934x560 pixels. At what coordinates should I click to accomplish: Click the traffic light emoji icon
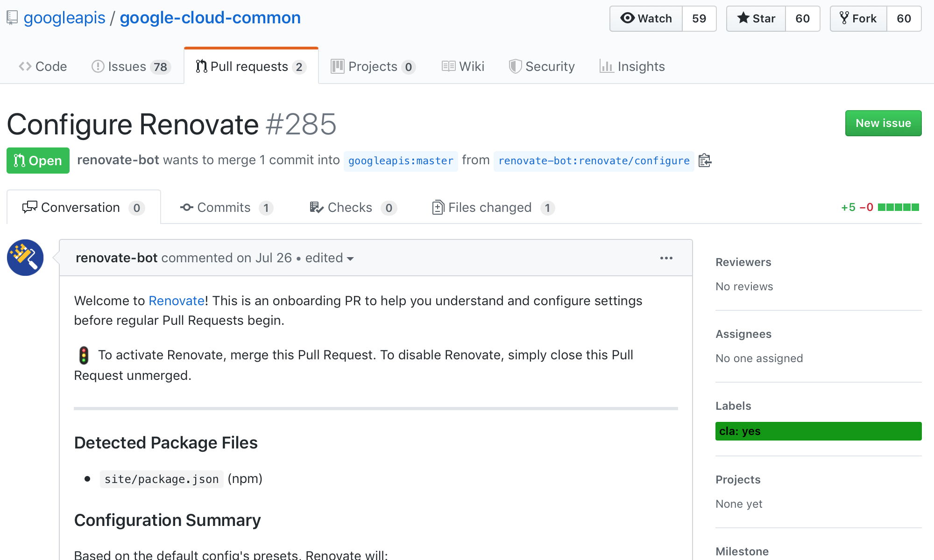tap(84, 355)
